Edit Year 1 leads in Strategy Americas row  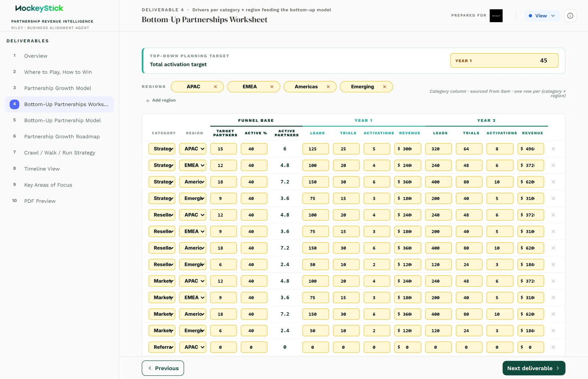coord(316,182)
